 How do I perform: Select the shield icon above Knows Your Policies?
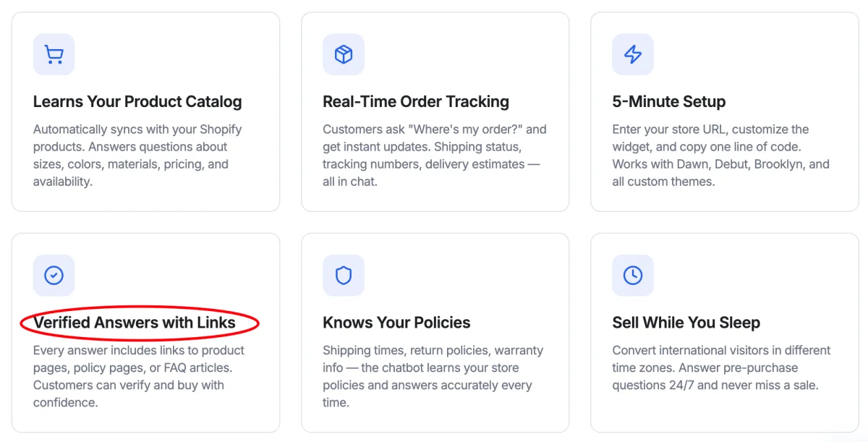pyautogui.click(x=344, y=275)
